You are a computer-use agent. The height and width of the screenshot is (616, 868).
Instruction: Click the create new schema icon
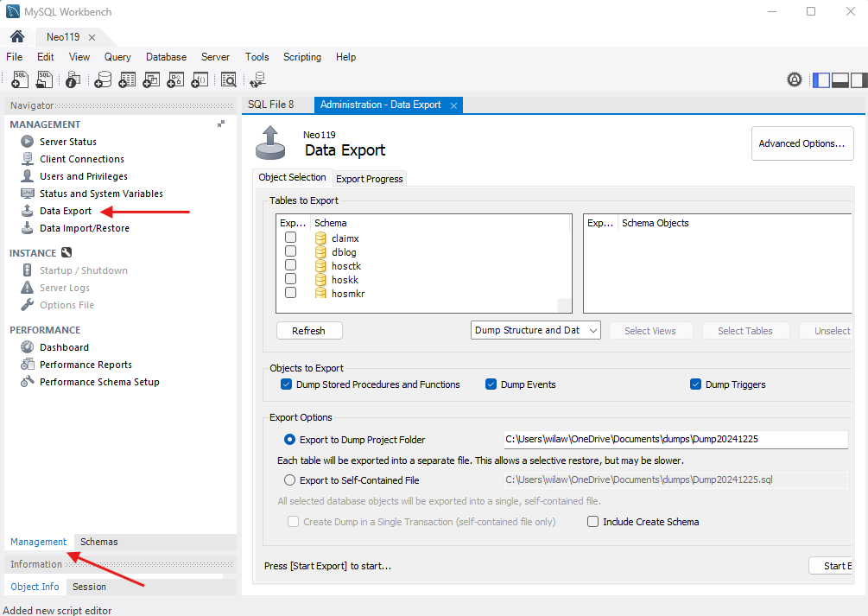pos(103,80)
